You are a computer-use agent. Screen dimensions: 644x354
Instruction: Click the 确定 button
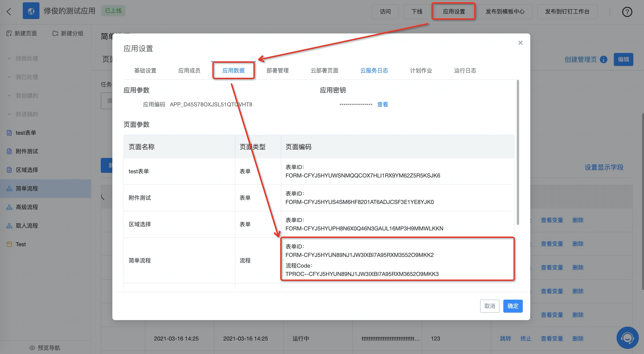pos(513,306)
